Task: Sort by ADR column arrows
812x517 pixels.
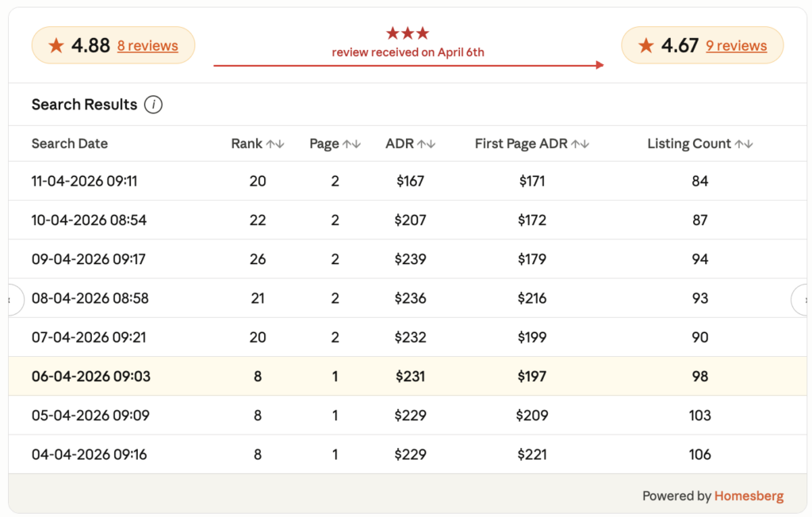Action: coord(426,144)
